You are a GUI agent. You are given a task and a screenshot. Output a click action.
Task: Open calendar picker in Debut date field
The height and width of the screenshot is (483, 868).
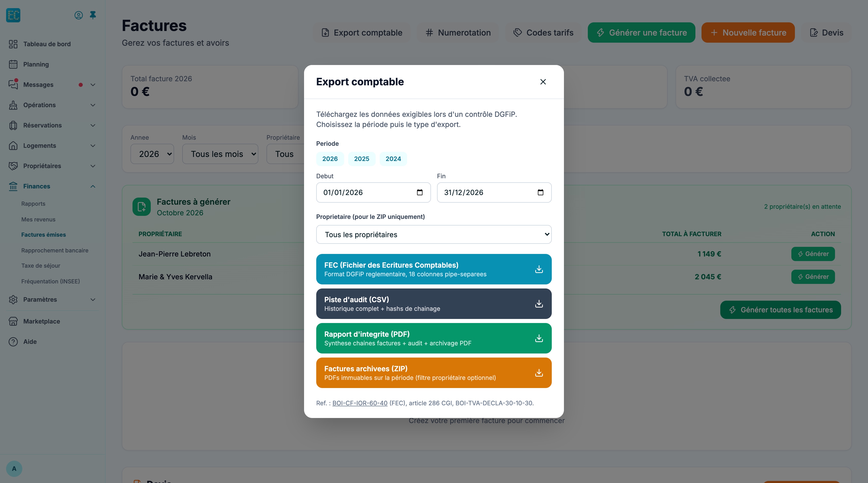tap(420, 192)
